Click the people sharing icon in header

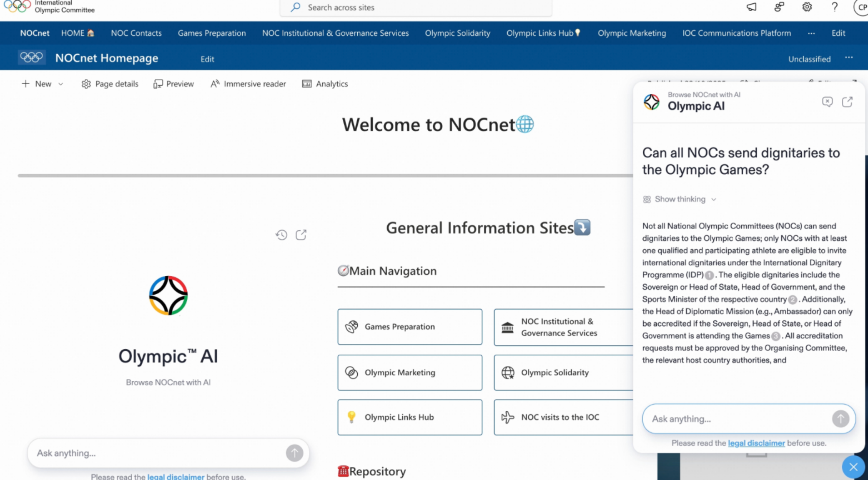tap(779, 7)
